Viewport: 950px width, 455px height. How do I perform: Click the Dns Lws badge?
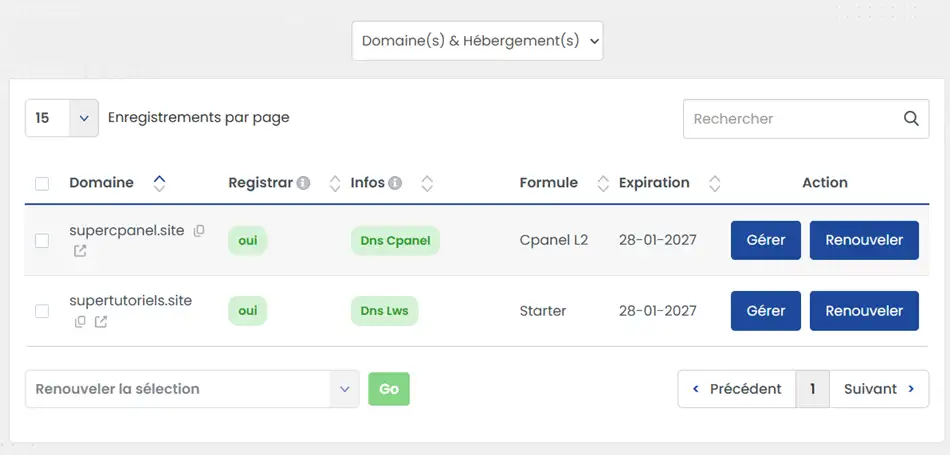384,311
